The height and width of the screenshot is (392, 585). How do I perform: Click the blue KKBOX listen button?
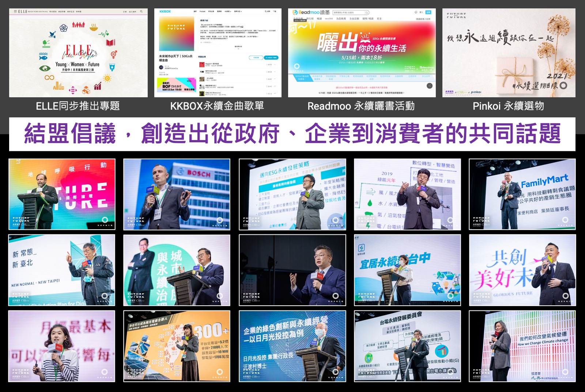pos(271,57)
